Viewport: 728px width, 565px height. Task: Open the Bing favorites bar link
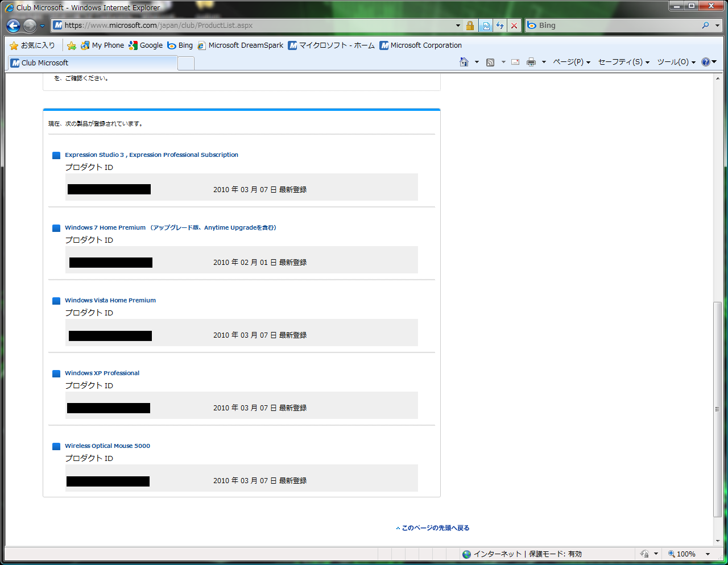[180, 45]
